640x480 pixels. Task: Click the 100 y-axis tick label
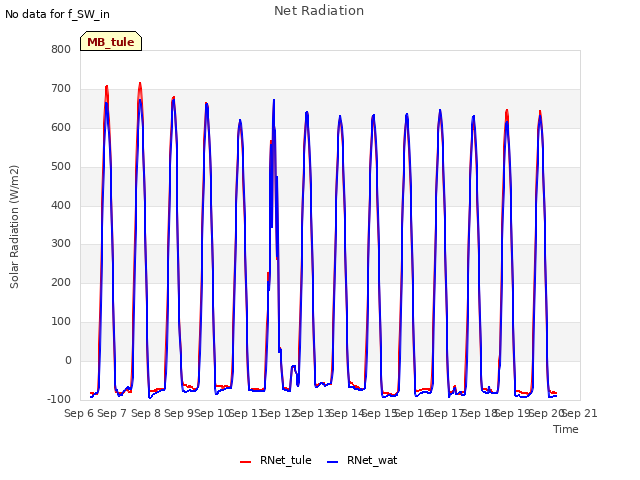[61, 322]
